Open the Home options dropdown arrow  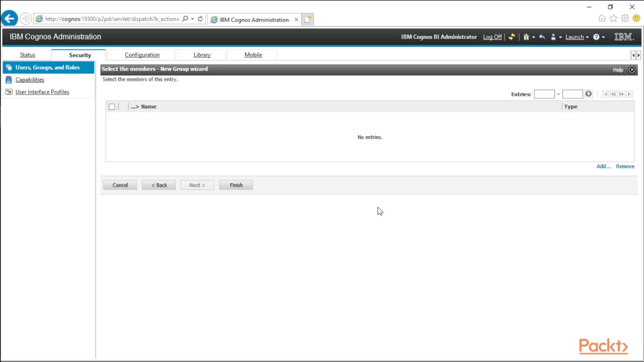pos(533,37)
